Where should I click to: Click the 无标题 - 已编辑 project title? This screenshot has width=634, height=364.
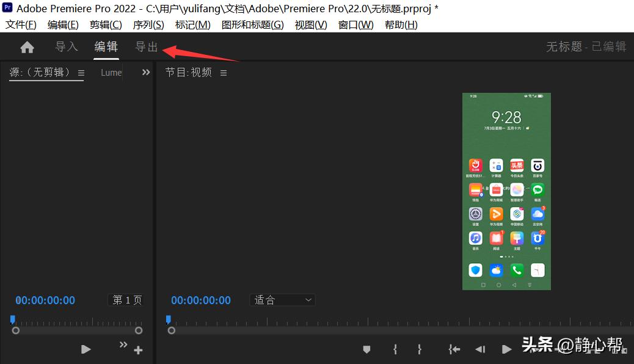pyautogui.click(x=586, y=47)
